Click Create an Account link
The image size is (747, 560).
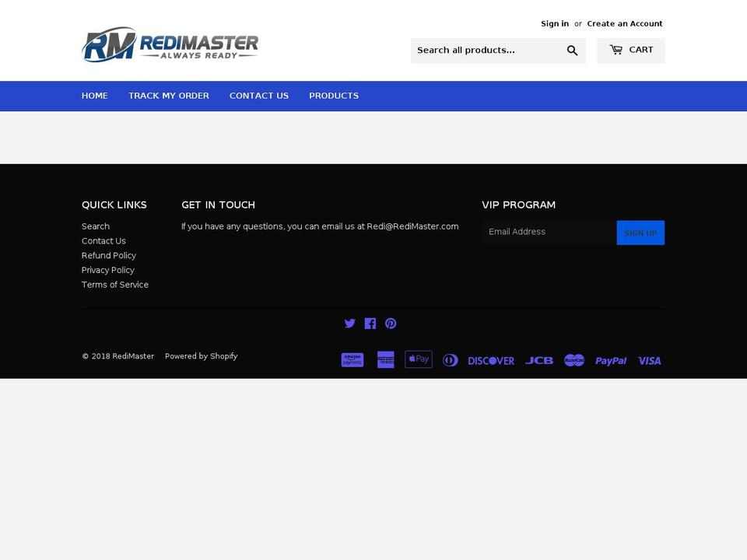point(625,23)
